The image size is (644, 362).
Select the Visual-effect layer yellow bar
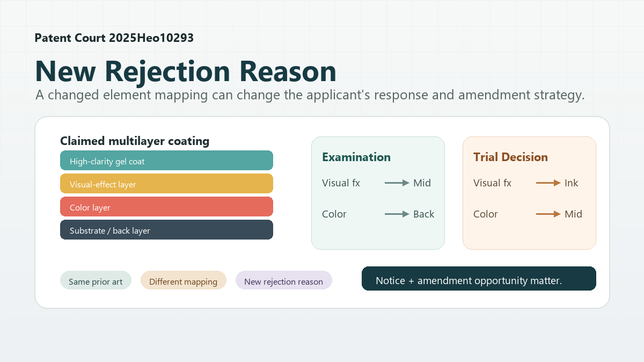pos(166,184)
